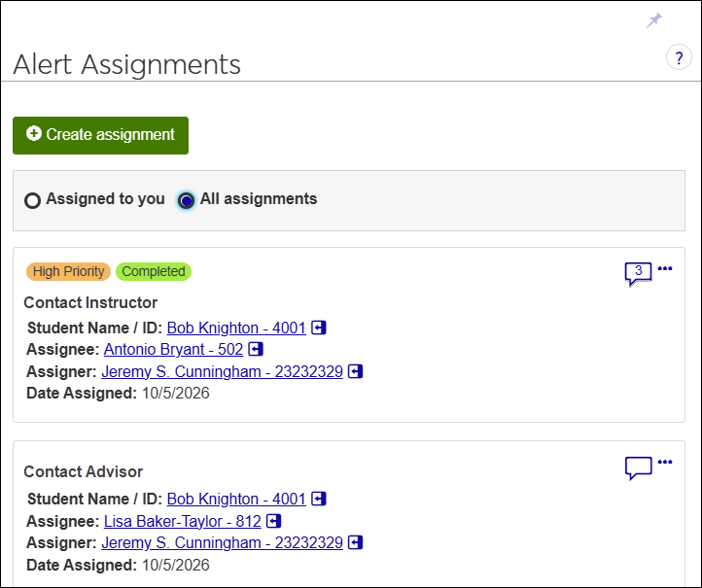This screenshot has height=588, width=702.
Task: Open the help question mark icon
Action: point(679,57)
